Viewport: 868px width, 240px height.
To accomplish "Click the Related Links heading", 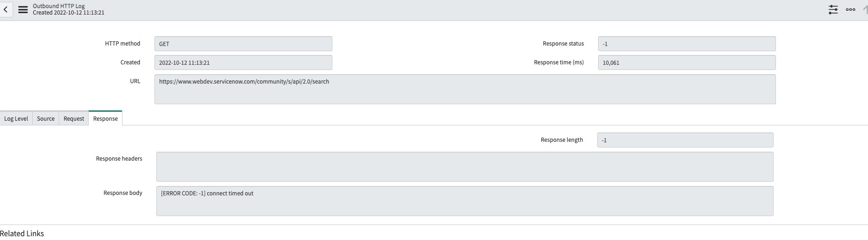I will [22, 233].
